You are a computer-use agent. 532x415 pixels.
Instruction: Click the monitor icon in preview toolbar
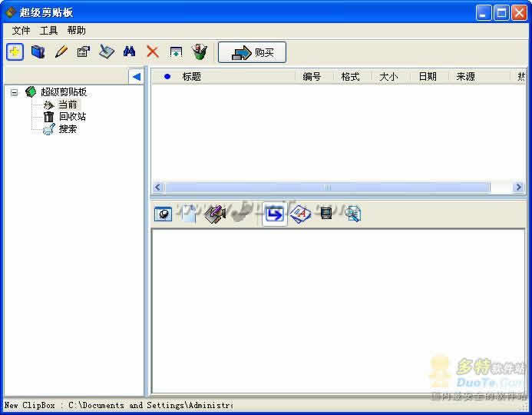click(326, 214)
